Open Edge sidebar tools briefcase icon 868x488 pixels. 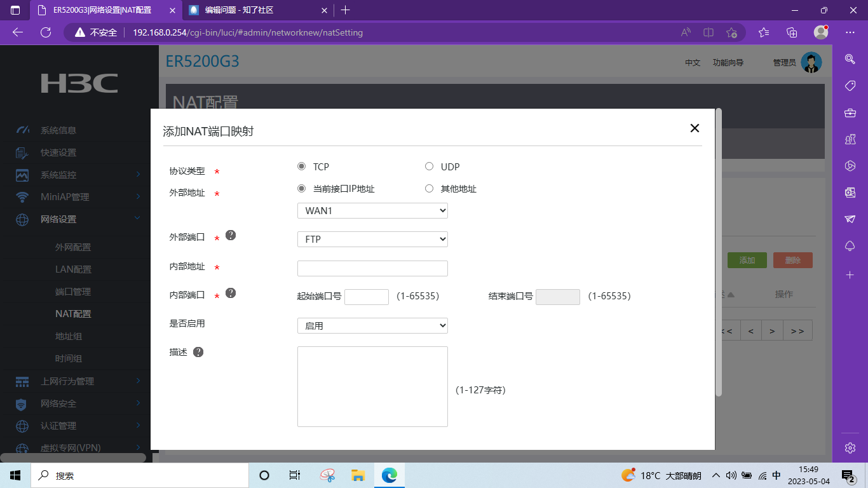[850, 112]
